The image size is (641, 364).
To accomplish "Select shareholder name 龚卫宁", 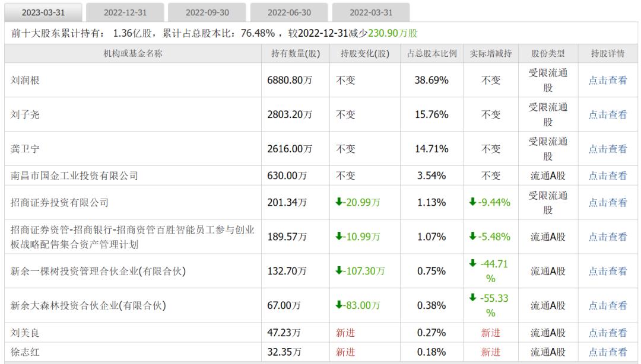I will point(25,149).
